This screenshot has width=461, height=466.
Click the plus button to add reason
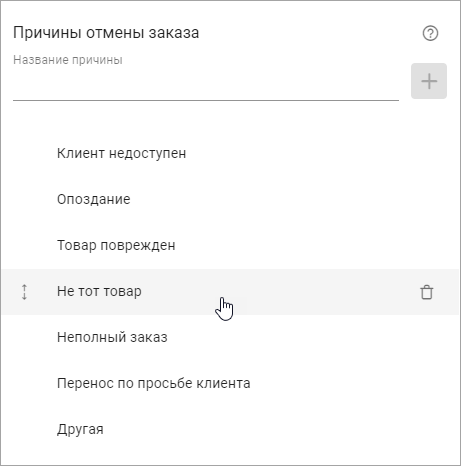[429, 81]
